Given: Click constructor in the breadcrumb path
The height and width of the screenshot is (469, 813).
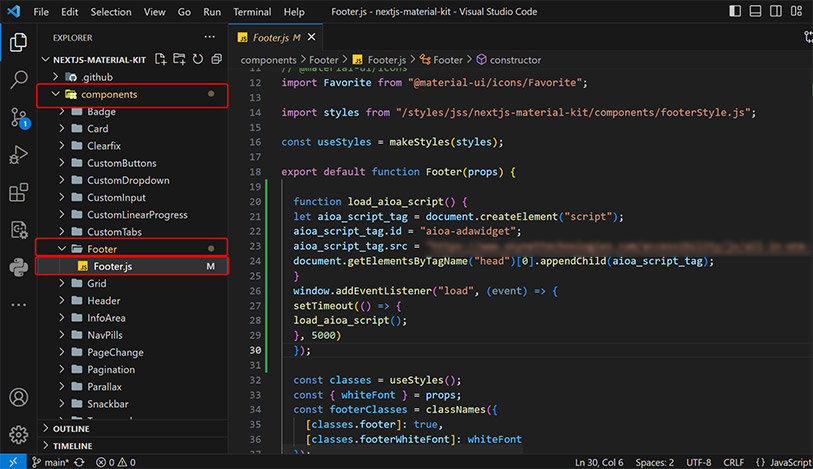Looking at the screenshot, I should [x=515, y=60].
